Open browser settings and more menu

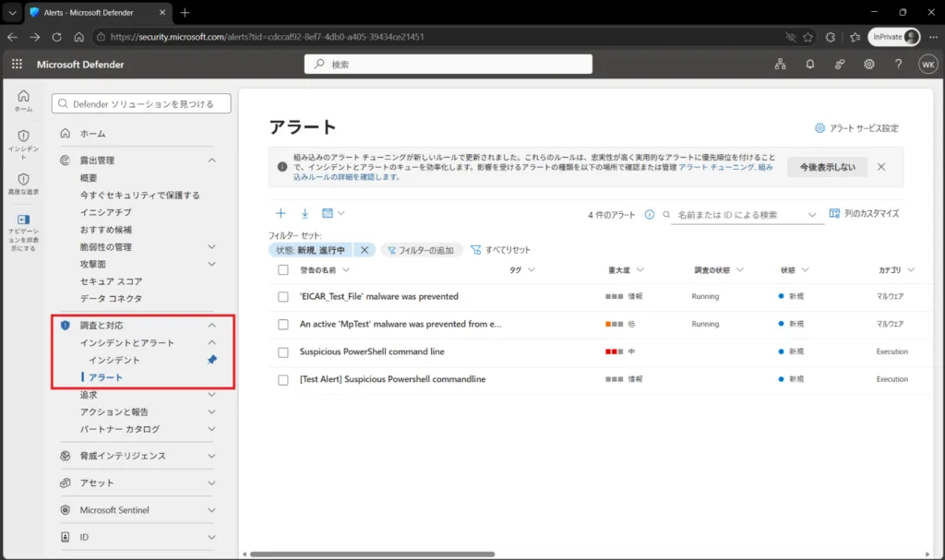click(933, 37)
